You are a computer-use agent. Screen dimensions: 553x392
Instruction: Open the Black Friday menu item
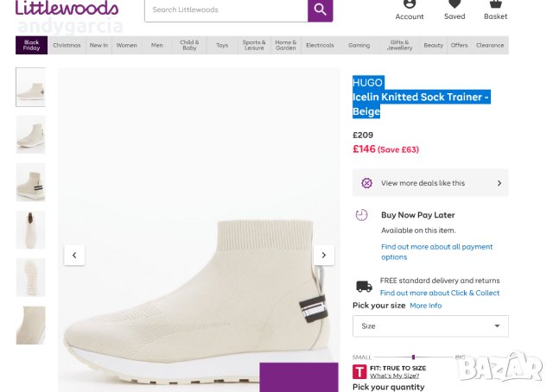point(32,45)
